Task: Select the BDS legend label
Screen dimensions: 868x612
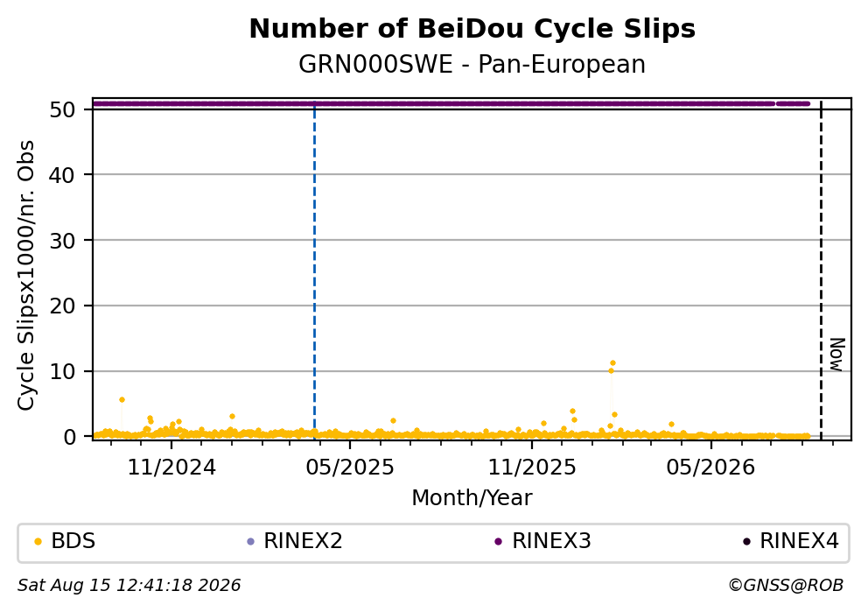Action: (73, 541)
